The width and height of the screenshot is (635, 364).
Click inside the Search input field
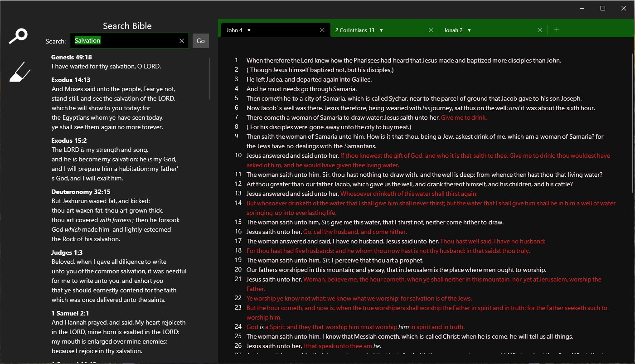[x=129, y=41]
